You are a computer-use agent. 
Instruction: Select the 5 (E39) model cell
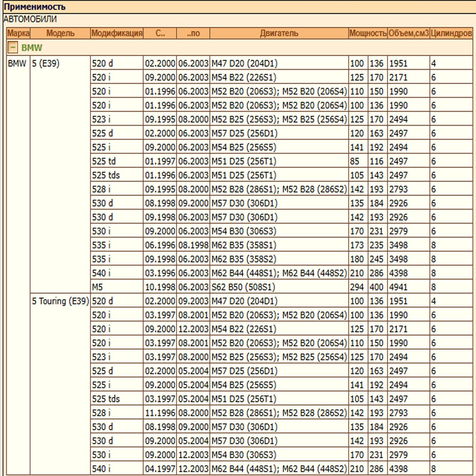coord(46,63)
